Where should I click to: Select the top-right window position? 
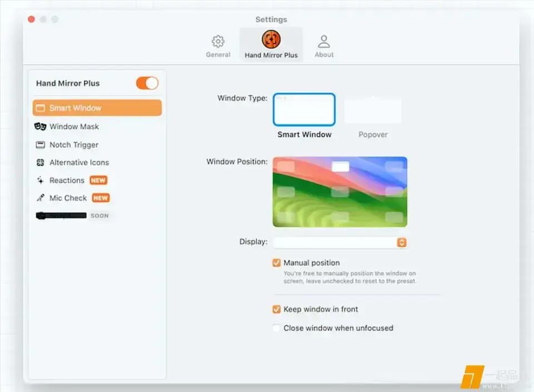coord(394,166)
